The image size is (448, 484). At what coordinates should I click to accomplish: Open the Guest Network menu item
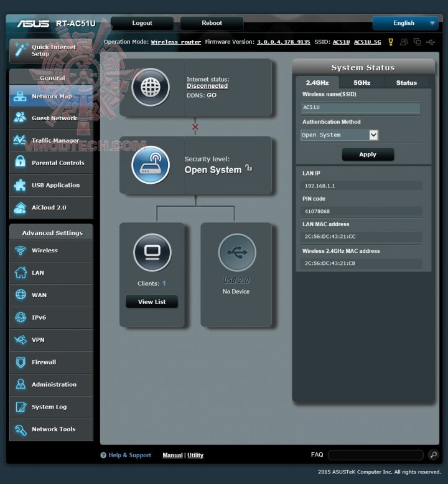coord(51,118)
